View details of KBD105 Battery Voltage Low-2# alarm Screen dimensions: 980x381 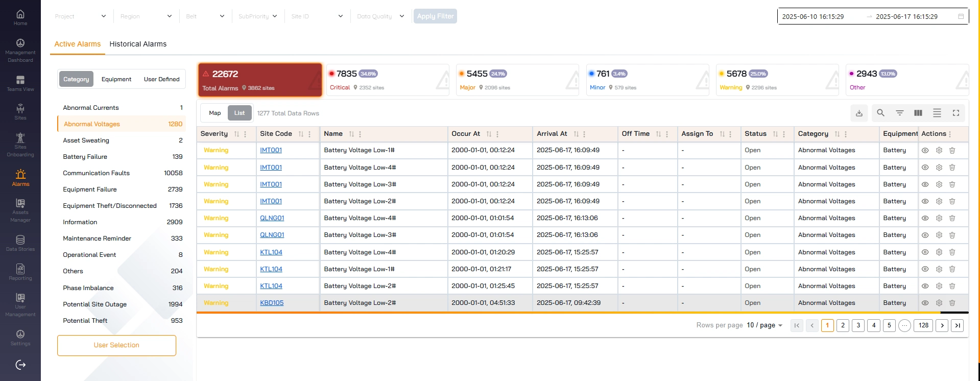(925, 303)
